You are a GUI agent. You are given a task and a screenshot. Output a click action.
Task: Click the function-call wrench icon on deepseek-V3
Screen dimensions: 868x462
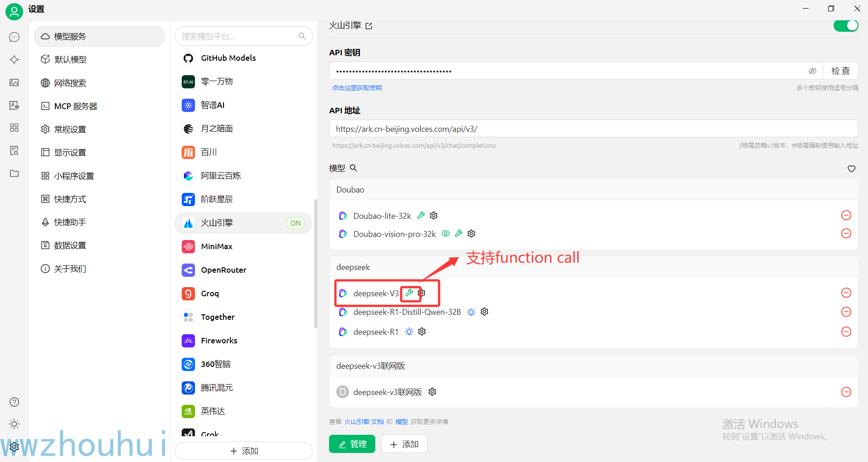[x=409, y=293]
